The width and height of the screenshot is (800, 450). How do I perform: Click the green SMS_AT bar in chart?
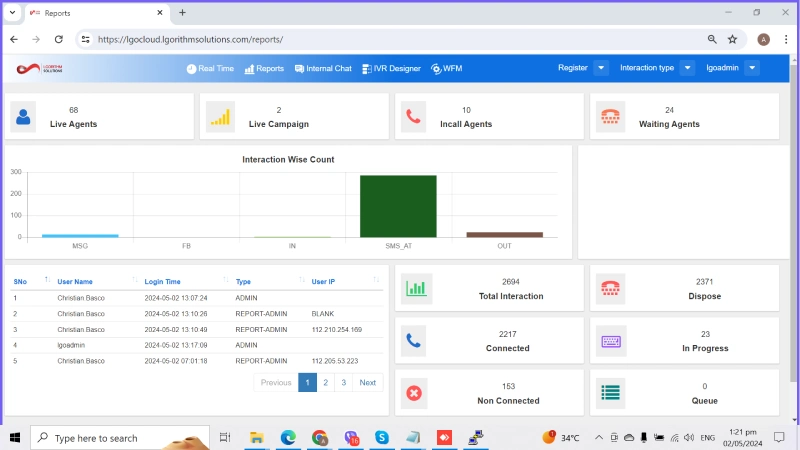[x=398, y=206]
